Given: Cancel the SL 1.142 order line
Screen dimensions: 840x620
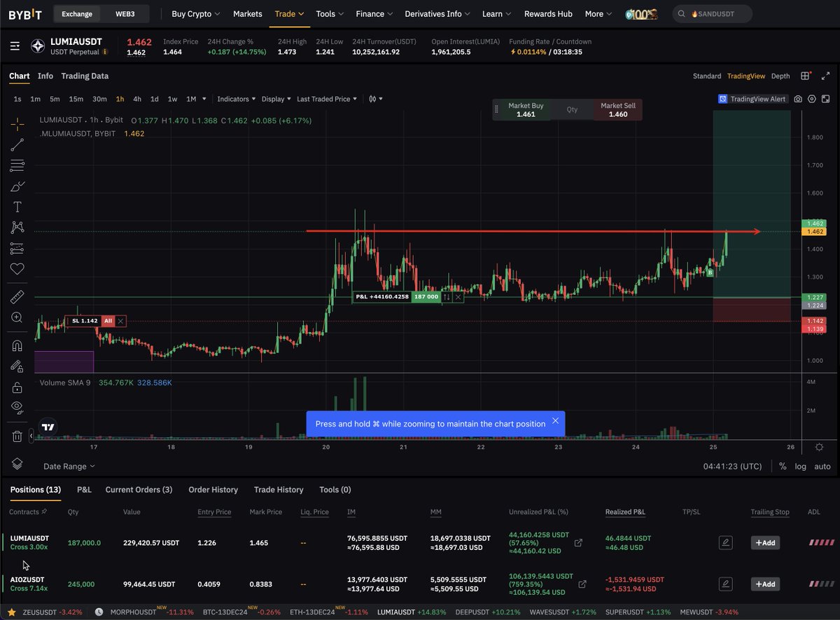Looking at the screenshot, I should tap(121, 321).
